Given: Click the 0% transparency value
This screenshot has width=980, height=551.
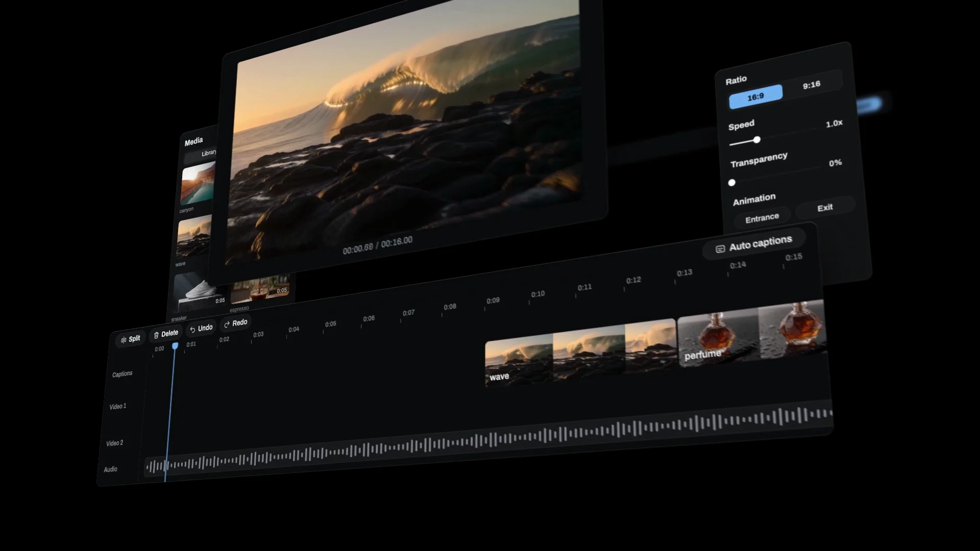Looking at the screenshot, I should (835, 163).
